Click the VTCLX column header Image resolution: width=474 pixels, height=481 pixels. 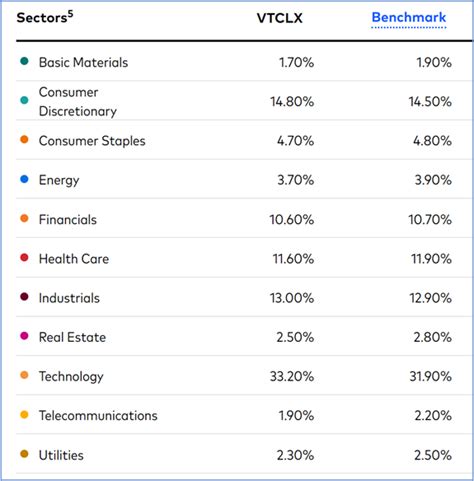click(279, 18)
